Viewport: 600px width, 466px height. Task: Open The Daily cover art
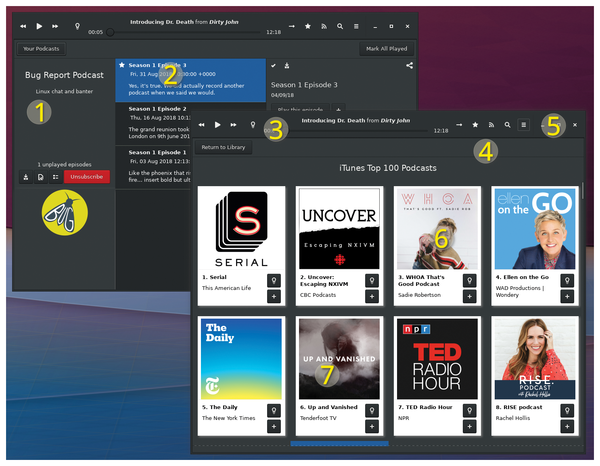point(241,359)
